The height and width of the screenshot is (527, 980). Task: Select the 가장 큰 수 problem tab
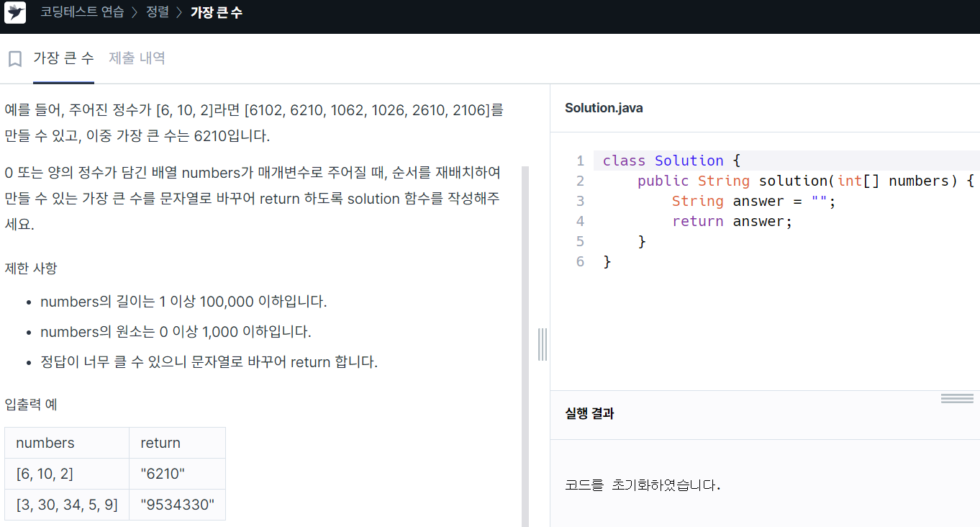63,58
